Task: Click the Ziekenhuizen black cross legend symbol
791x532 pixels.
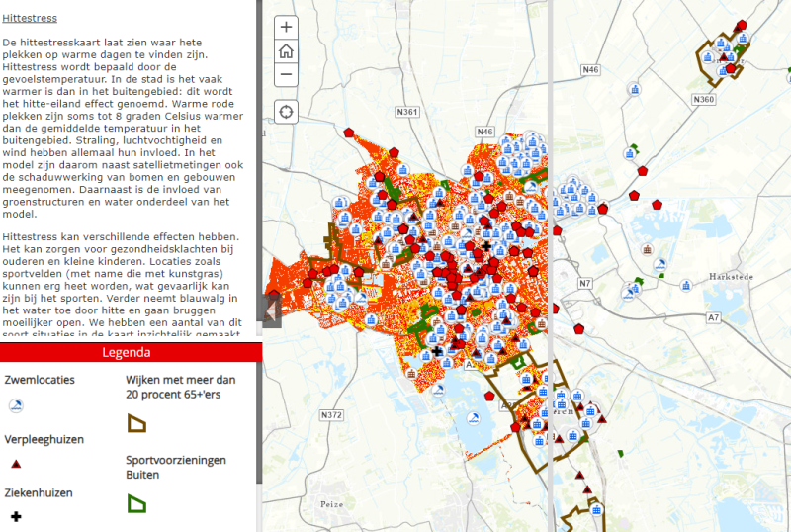Action: click(16, 515)
